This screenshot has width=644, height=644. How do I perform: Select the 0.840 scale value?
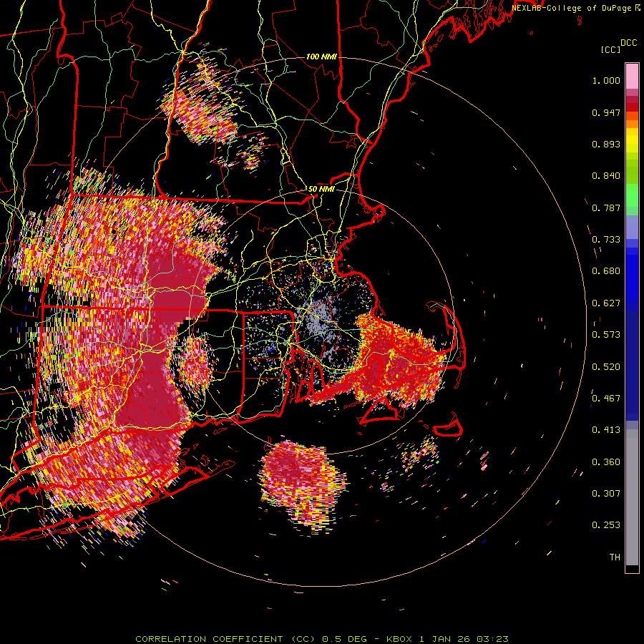click(606, 176)
